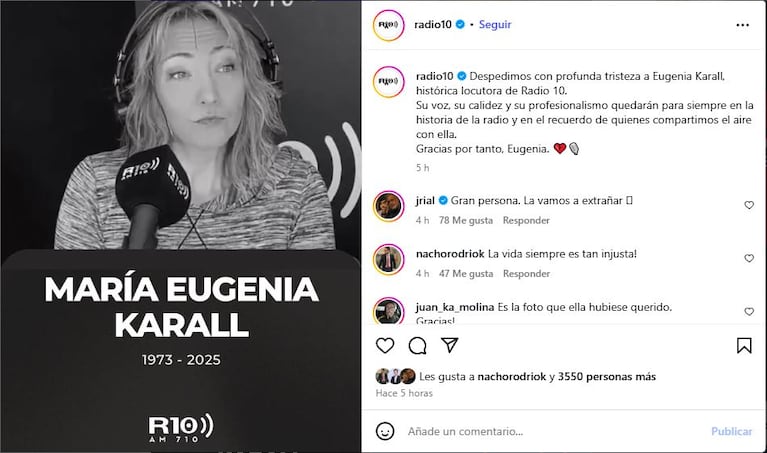Reply to jrial's comment via Responder
Screen dimensions: 767x453
click(526, 221)
